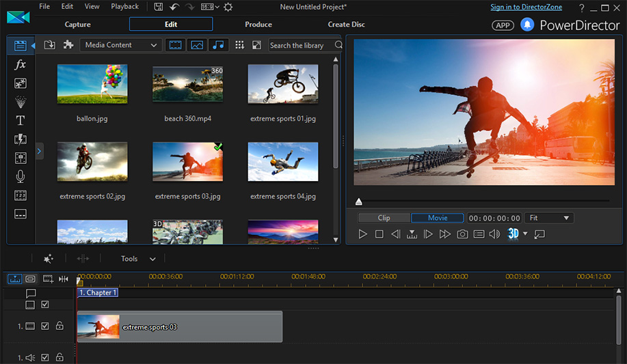
Task: Click the Magic Tools wand icon
Action: [48, 259]
